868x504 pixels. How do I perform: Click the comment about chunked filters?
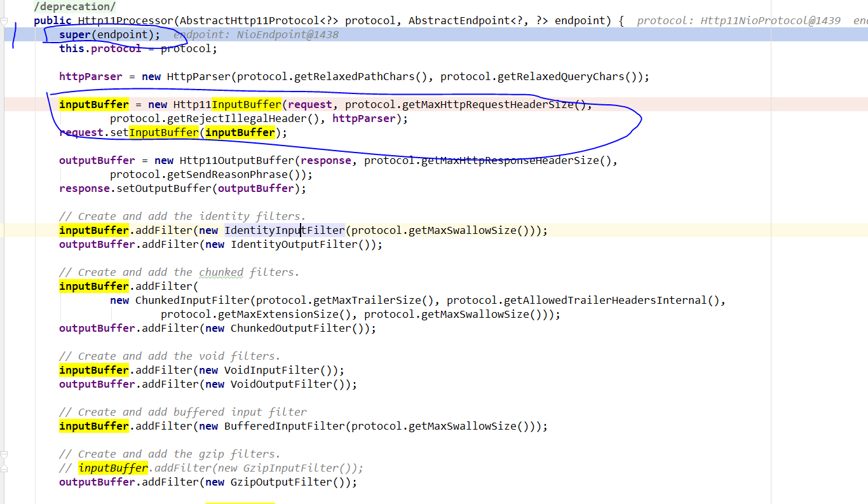click(179, 272)
